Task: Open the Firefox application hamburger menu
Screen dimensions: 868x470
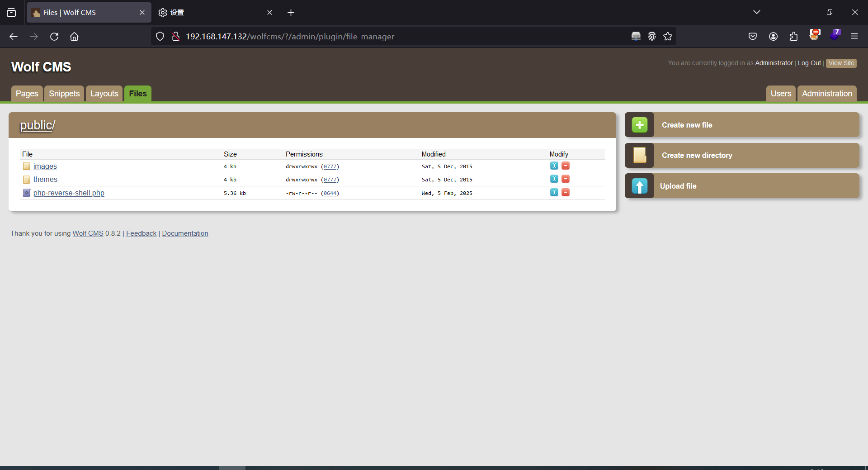Action: [x=854, y=37]
